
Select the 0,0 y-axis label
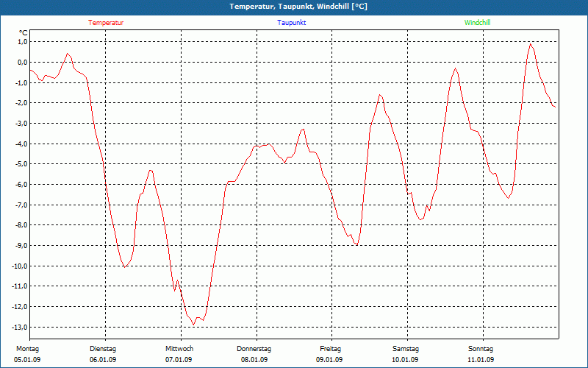(23, 62)
